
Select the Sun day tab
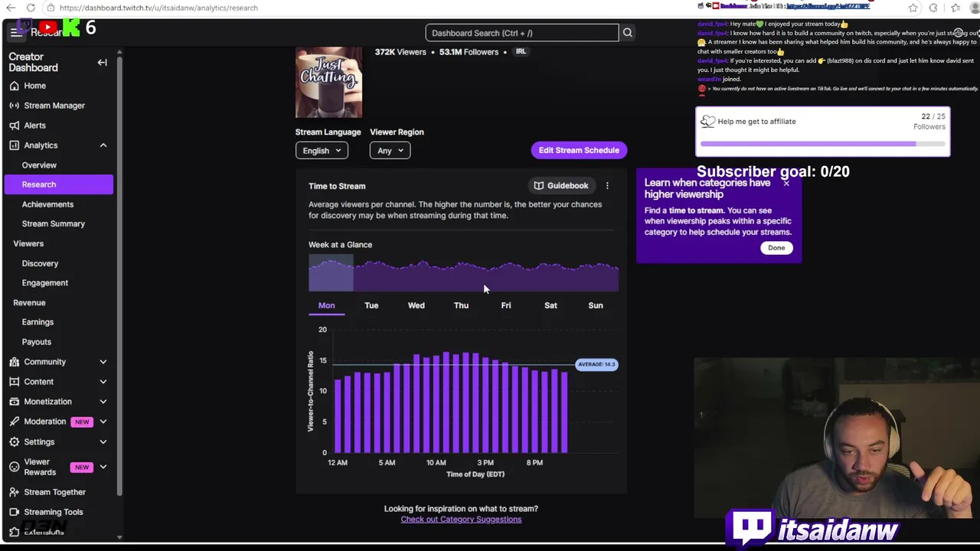pos(596,305)
